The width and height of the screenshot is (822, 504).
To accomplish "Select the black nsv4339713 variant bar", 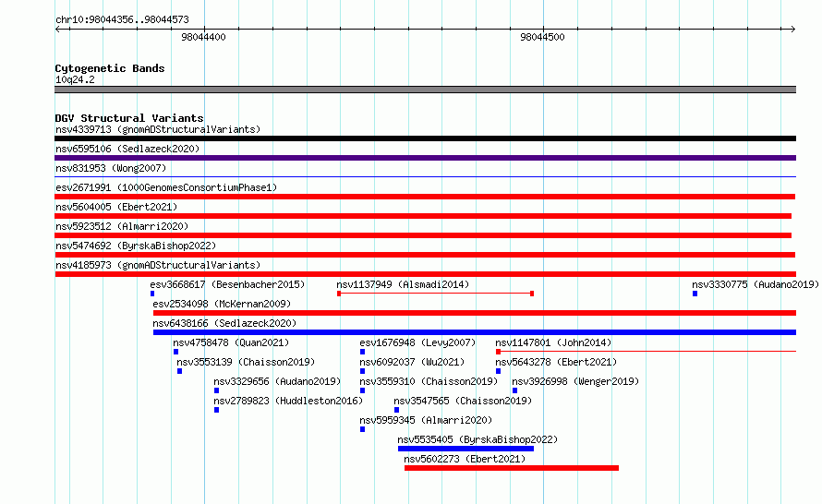I will pos(425,138).
